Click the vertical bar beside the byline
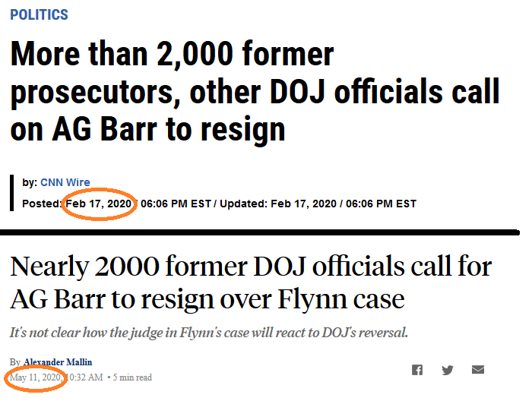This screenshot has height=401, width=532. click(x=12, y=193)
